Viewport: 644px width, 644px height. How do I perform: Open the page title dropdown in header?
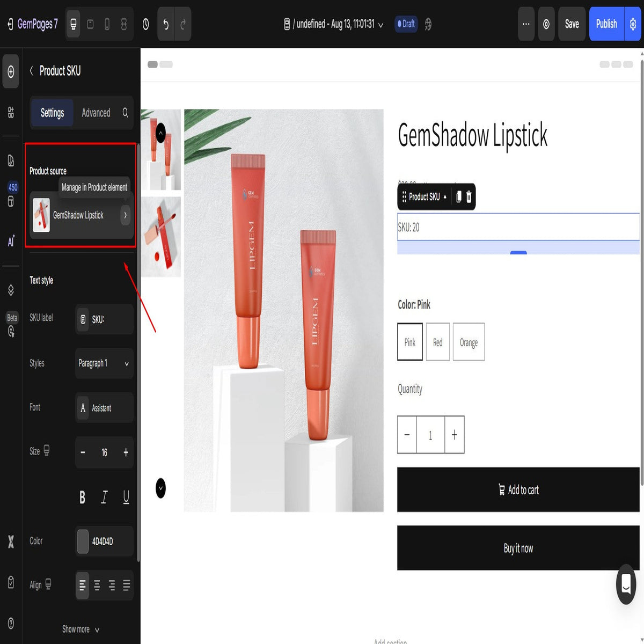click(x=333, y=24)
